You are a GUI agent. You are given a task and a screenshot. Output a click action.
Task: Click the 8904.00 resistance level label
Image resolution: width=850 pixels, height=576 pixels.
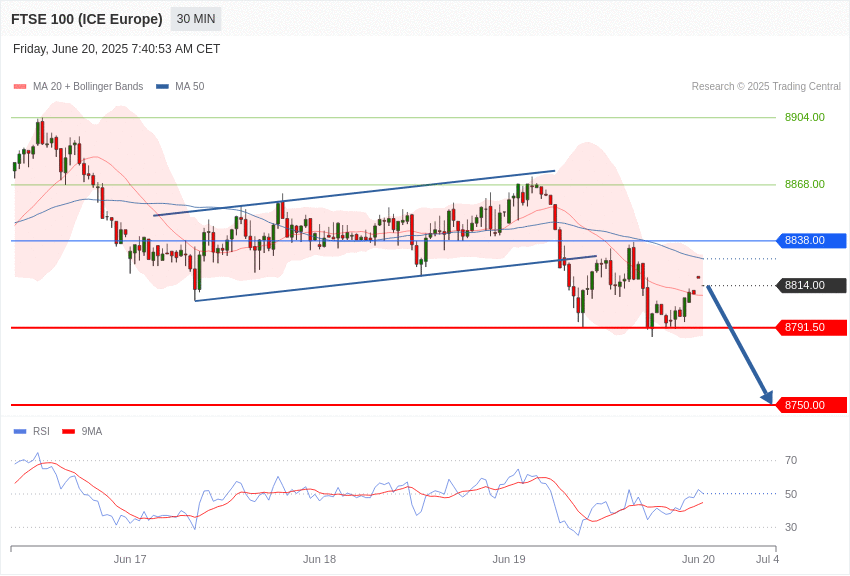coord(804,117)
